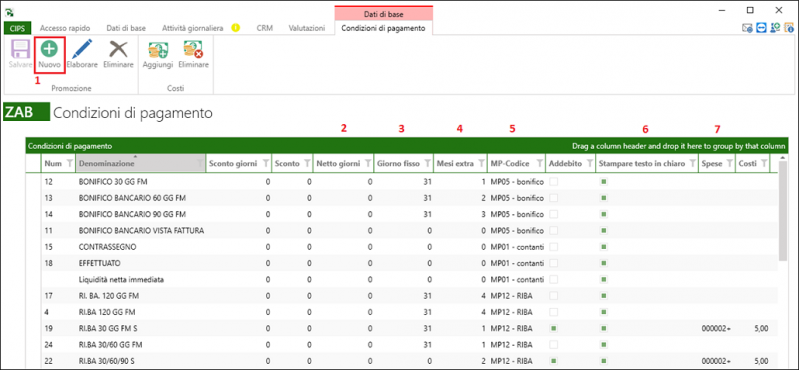The image size is (799, 370).
Task: Click Costi value 5,00 in row 22
Action: click(760, 361)
